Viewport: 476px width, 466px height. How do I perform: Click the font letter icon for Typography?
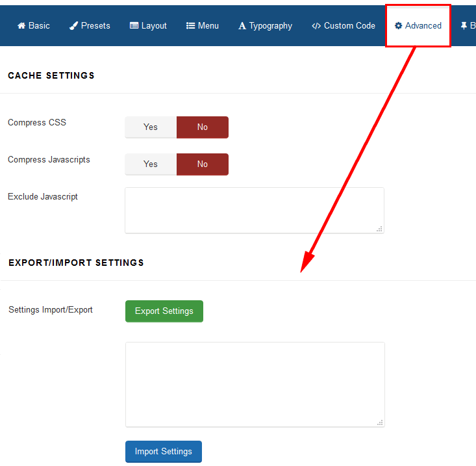tap(242, 26)
